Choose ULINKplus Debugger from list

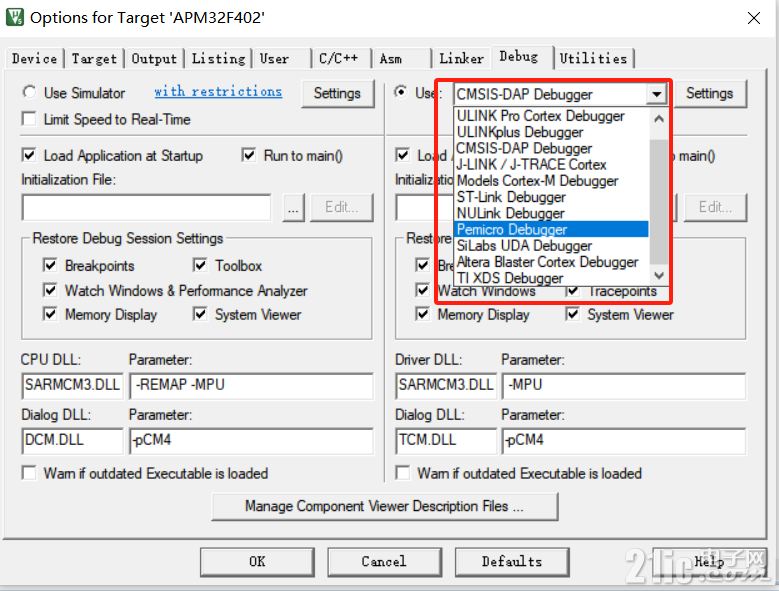tap(551, 132)
